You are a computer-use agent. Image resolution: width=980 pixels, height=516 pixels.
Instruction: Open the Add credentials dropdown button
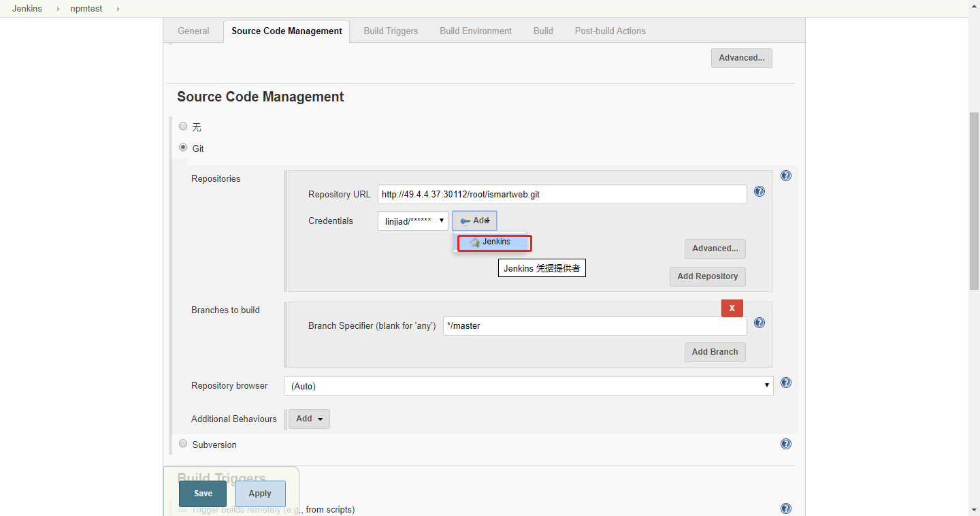[474, 221]
